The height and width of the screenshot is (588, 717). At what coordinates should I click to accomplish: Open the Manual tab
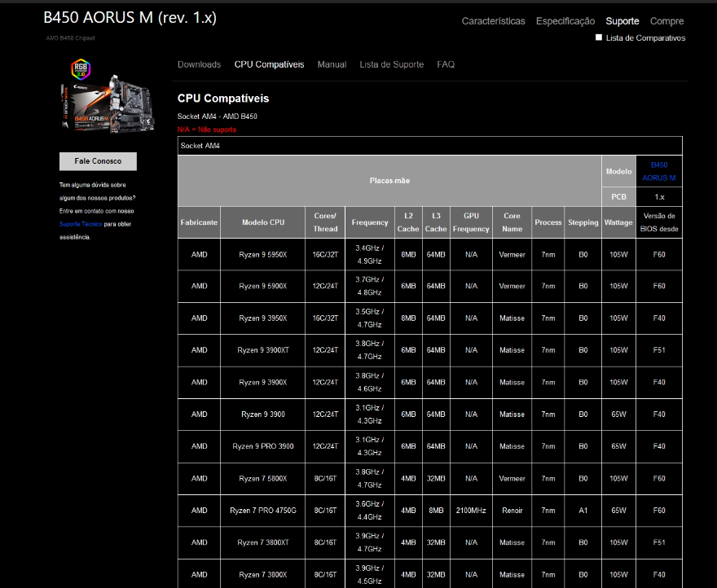point(332,64)
